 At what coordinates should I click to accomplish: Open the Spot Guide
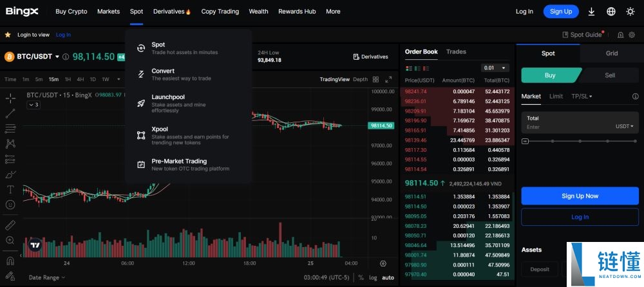[x=582, y=35]
